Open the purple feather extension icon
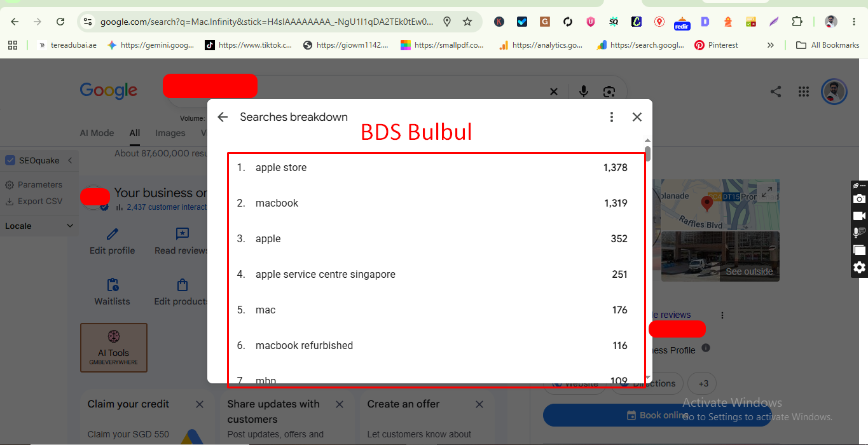This screenshot has width=868, height=445. coord(774,22)
